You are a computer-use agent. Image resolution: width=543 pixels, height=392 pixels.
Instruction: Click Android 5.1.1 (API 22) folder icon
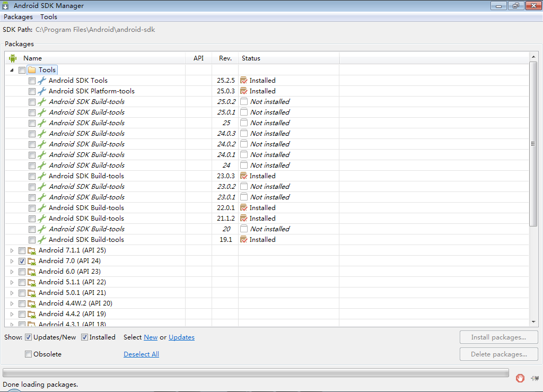pos(32,283)
